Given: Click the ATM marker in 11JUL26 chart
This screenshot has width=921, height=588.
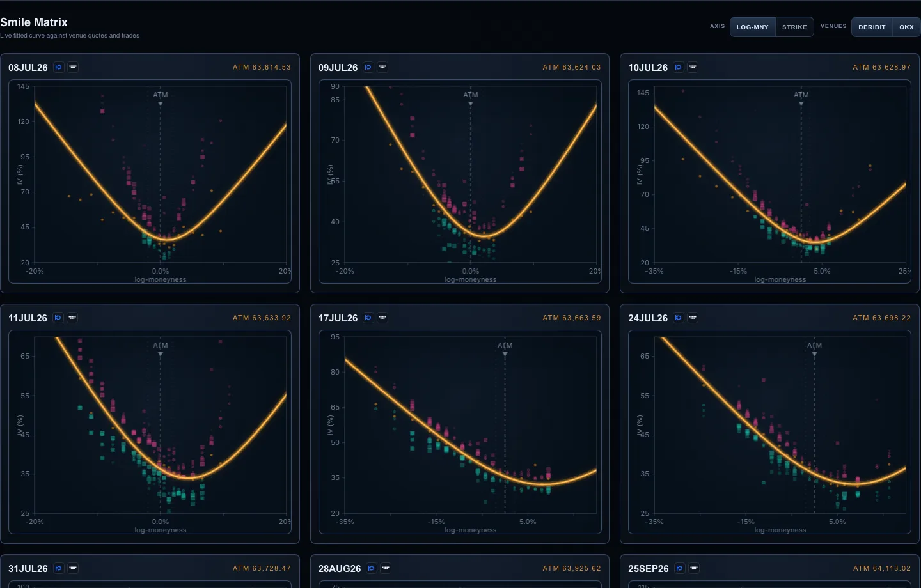Looking at the screenshot, I should [x=161, y=348].
